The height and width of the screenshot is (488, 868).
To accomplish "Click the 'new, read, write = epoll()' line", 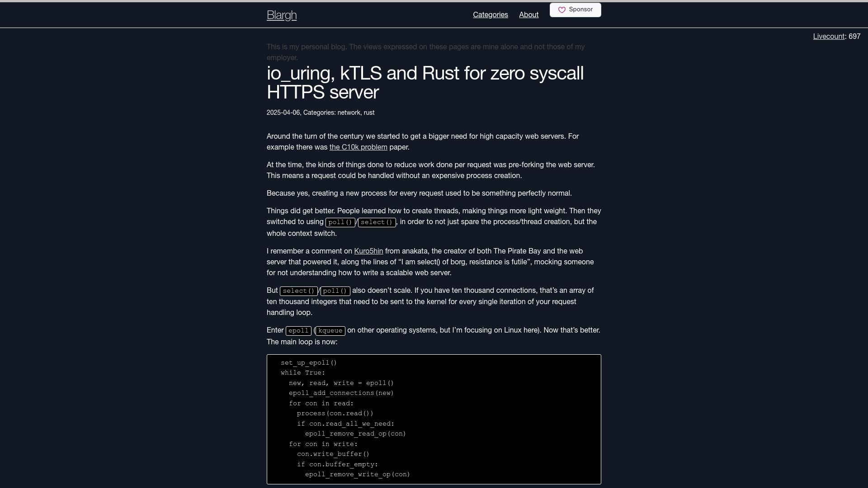I will (x=341, y=383).
